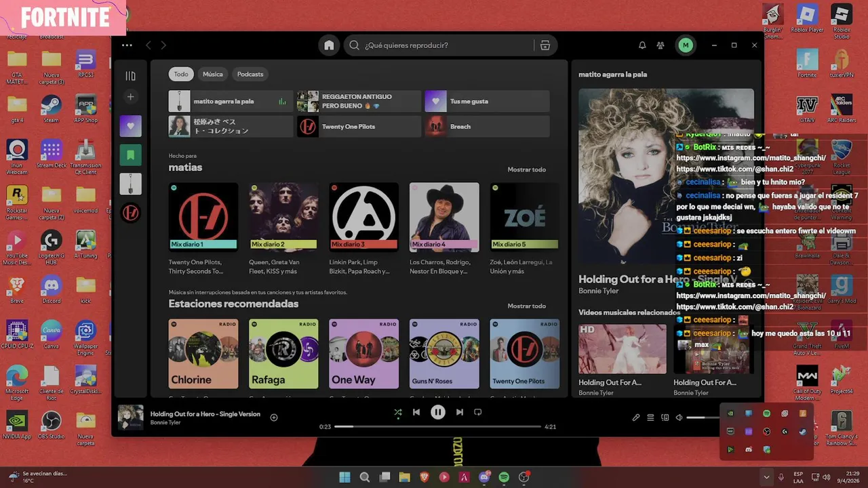The width and height of the screenshot is (868, 488).
Task: Open Spotify from the taskbar
Action: pyautogui.click(x=504, y=477)
